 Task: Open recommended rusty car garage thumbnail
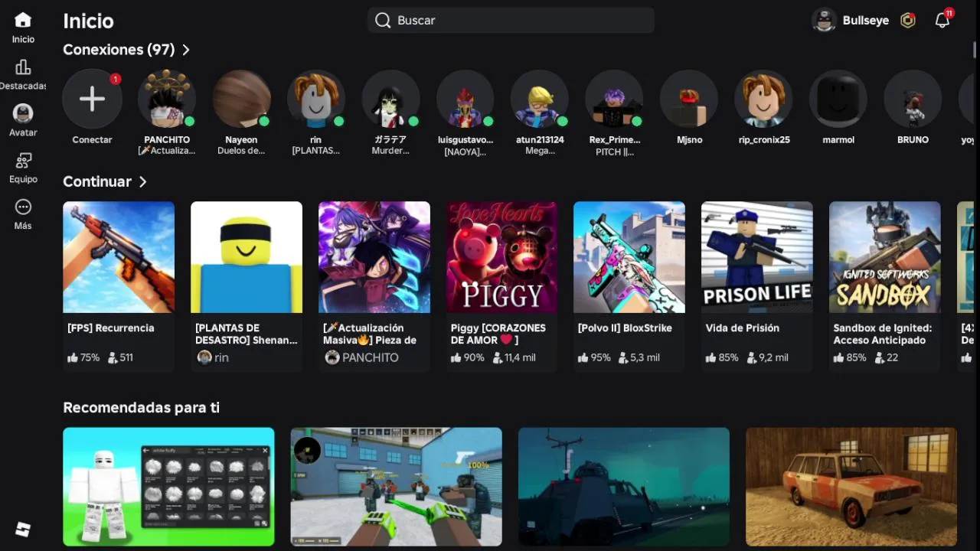pos(851,487)
